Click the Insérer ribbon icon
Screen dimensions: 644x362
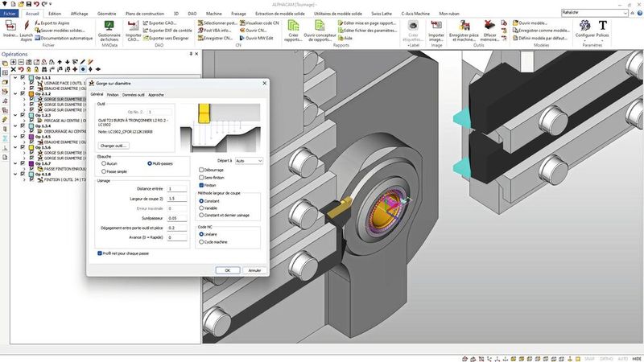tap(10, 27)
